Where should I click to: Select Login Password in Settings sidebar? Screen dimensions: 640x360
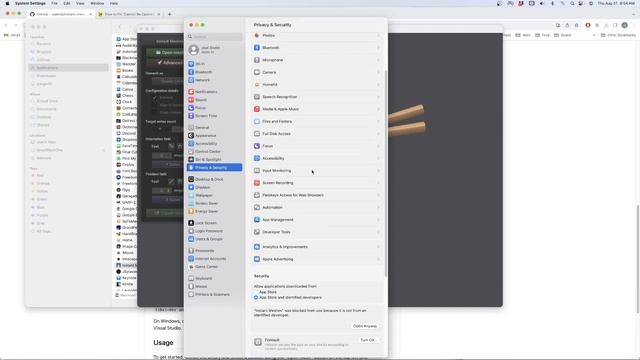pyautogui.click(x=214, y=231)
